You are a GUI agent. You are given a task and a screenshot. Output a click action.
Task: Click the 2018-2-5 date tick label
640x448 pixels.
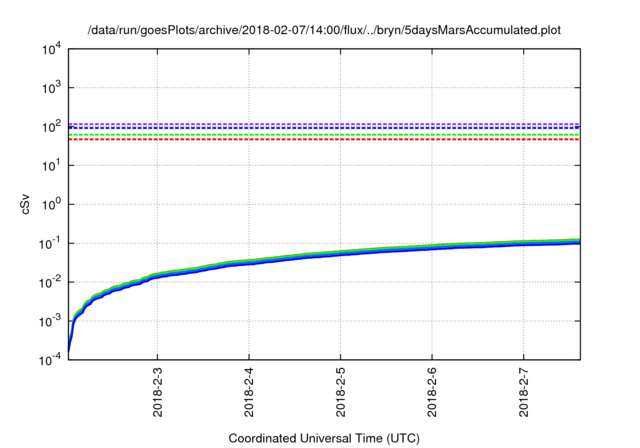pyautogui.click(x=340, y=392)
